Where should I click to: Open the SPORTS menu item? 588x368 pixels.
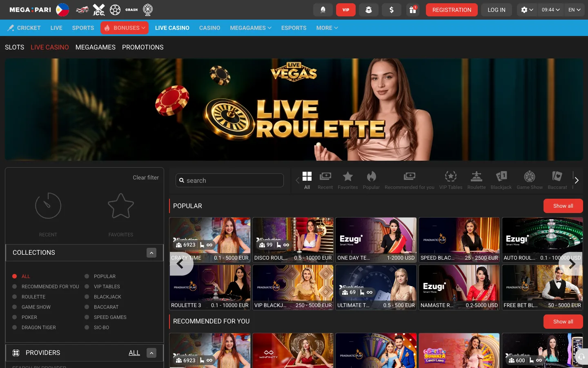pos(83,28)
